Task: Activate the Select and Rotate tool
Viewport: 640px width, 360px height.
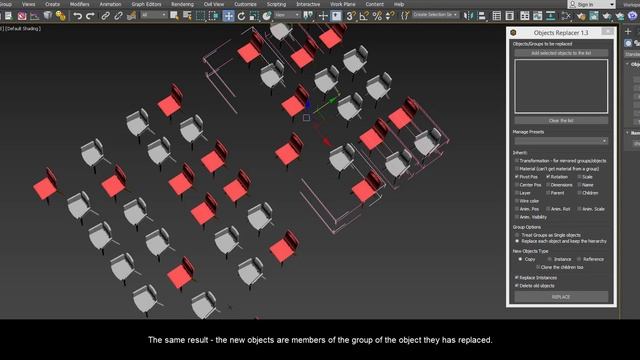Action: point(241,16)
